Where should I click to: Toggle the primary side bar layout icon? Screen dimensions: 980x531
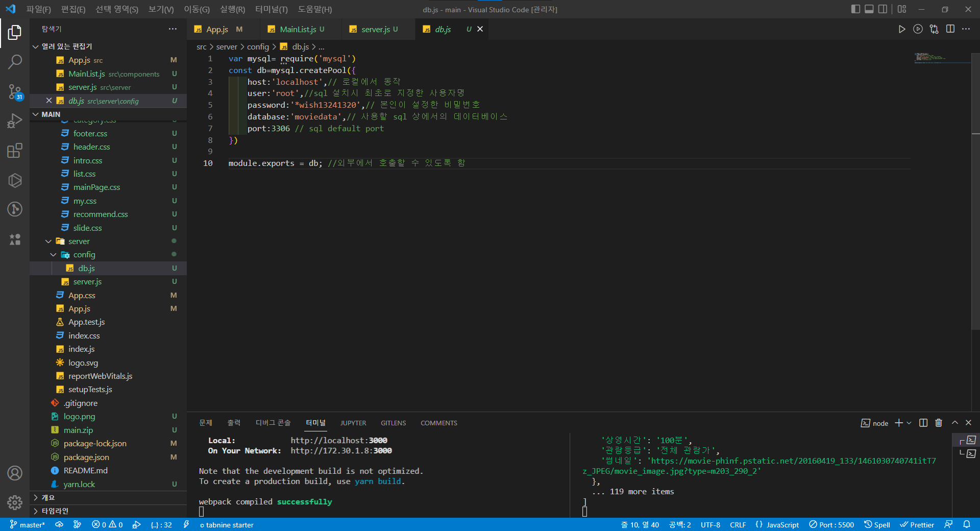(x=855, y=9)
